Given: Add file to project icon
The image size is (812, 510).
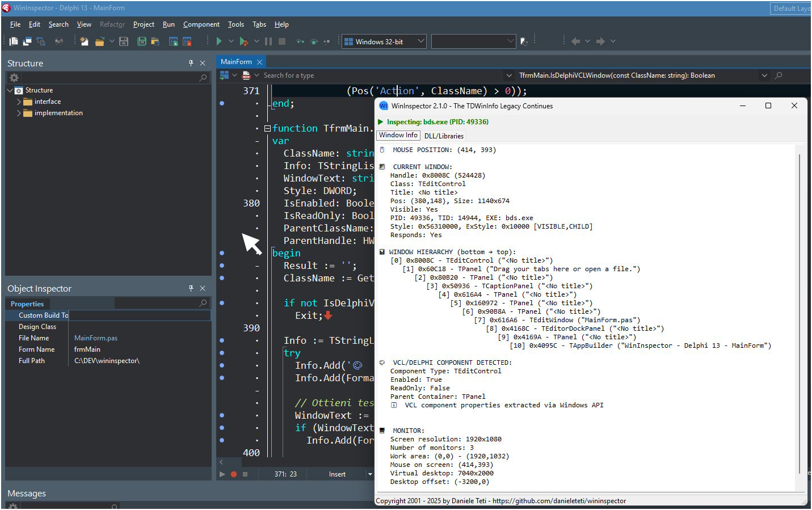Looking at the screenshot, I should click(x=173, y=41).
